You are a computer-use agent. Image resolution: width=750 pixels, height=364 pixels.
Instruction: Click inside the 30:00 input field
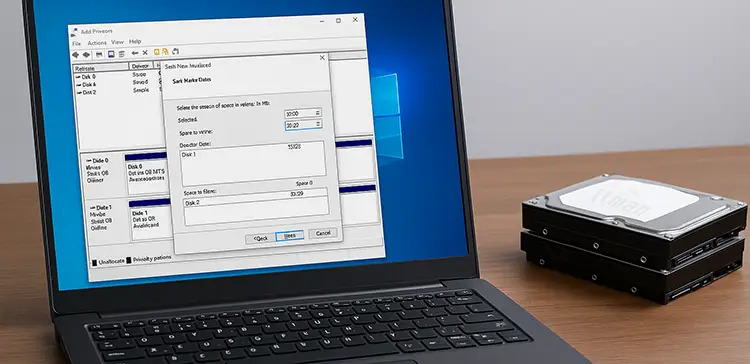tap(303, 113)
